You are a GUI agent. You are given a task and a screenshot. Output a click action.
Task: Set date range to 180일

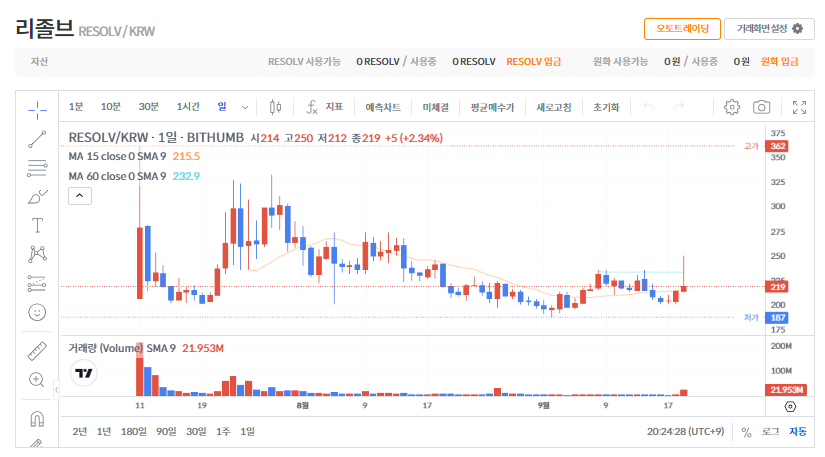(134, 431)
